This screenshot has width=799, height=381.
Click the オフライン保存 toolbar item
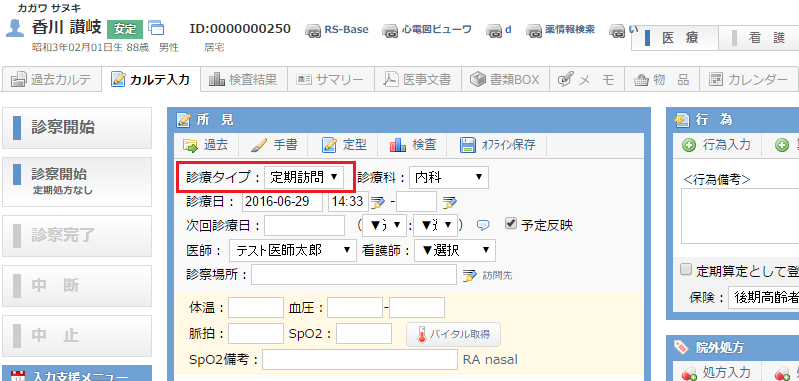pos(498,145)
